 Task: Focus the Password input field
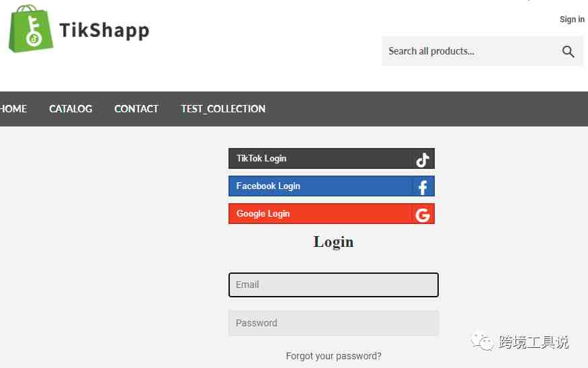click(x=333, y=323)
